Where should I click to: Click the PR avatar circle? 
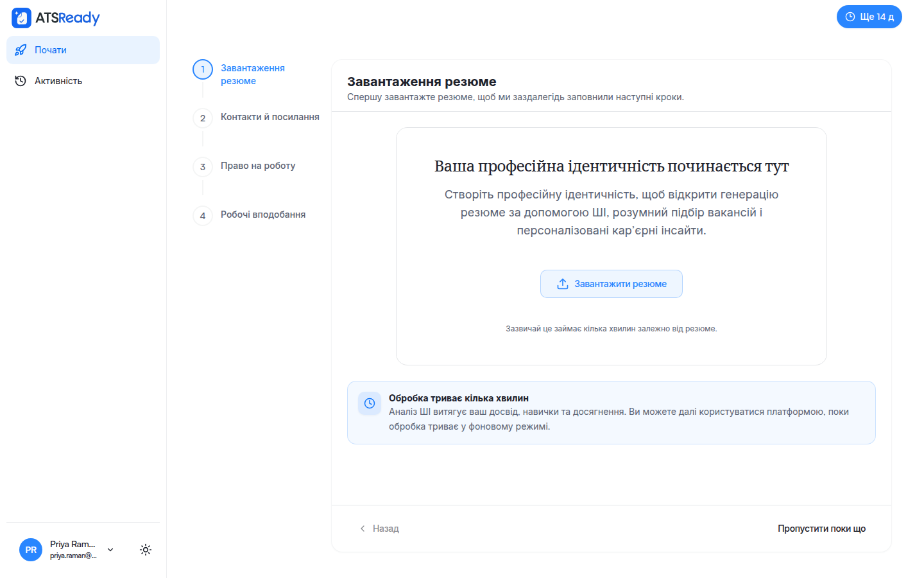(x=31, y=550)
